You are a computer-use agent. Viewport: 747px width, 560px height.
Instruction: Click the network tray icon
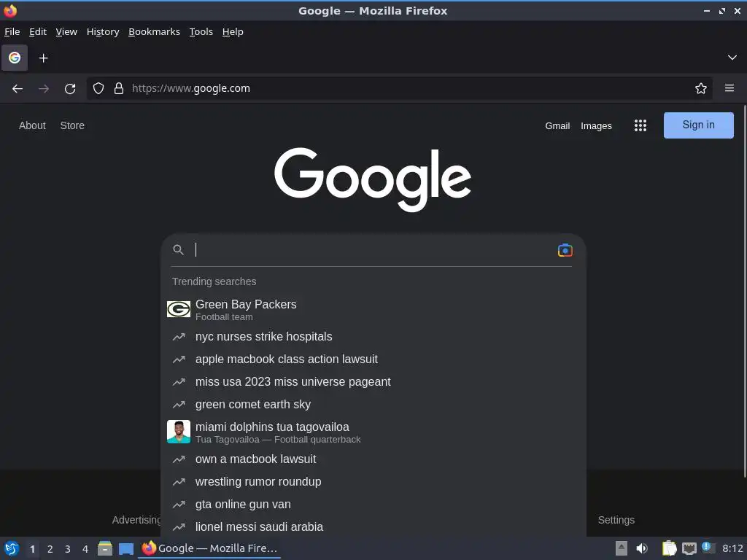(x=689, y=548)
